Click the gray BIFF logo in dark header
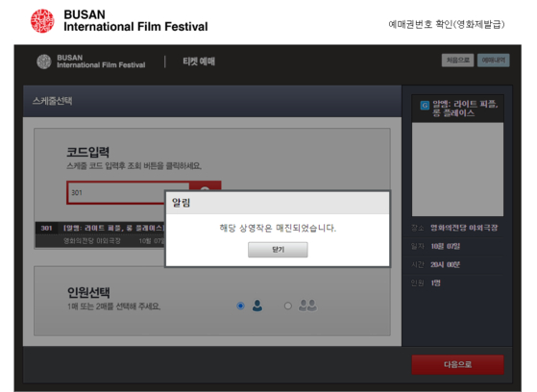Image resolution: width=537 pixels, height=392 pixels. (x=44, y=61)
